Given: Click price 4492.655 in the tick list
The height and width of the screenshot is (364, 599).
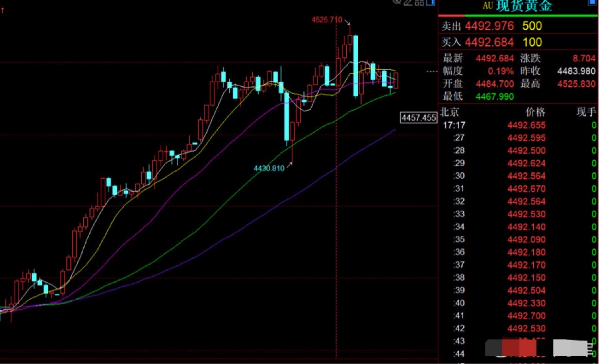Looking at the screenshot, I should pos(526,125).
